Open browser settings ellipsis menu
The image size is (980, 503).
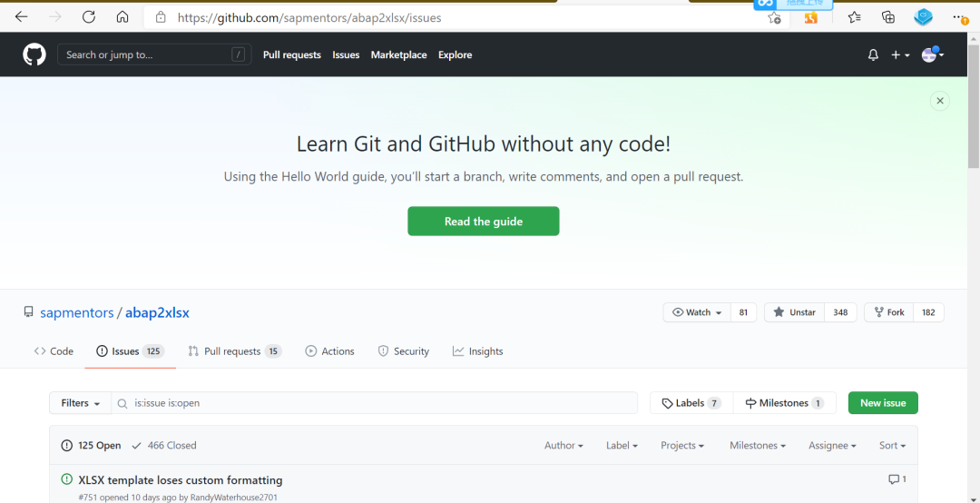coord(959,17)
